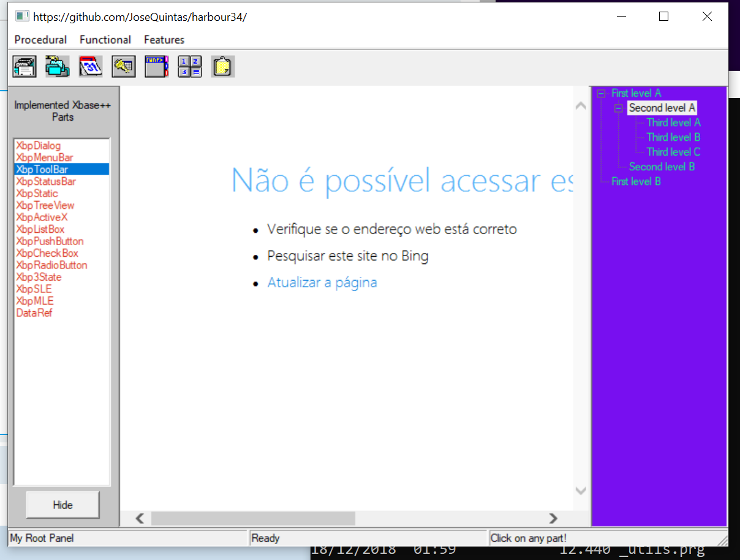The image size is (740, 560).
Task: Click 'Verifique se o endereço web está correto'
Action: click(x=392, y=230)
